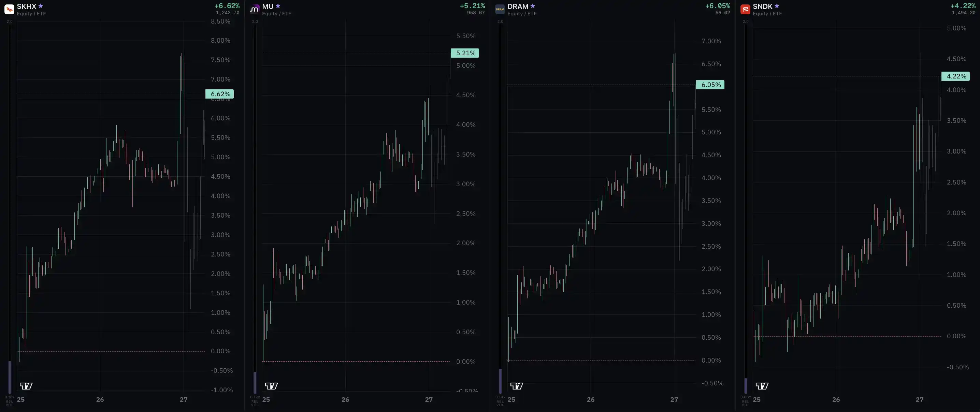Click date label 25 on SKHX time axis
The height and width of the screenshot is (412, 980).
tap(21, 399)
